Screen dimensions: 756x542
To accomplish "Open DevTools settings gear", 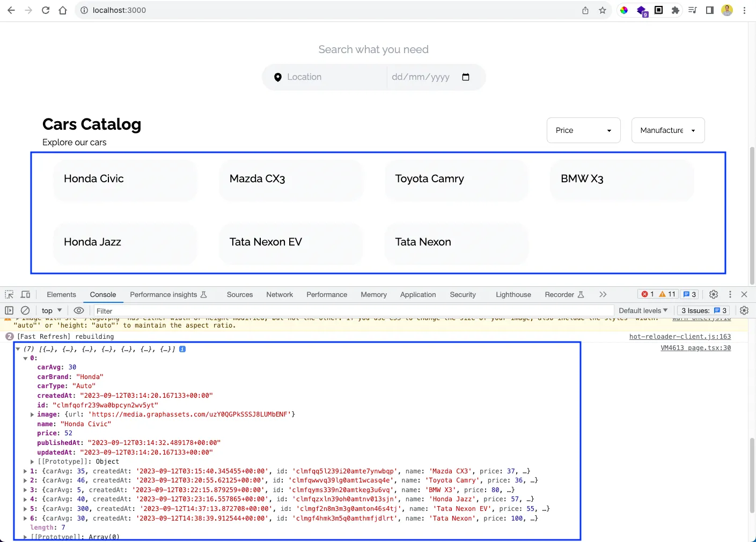I will pos(714,294).
